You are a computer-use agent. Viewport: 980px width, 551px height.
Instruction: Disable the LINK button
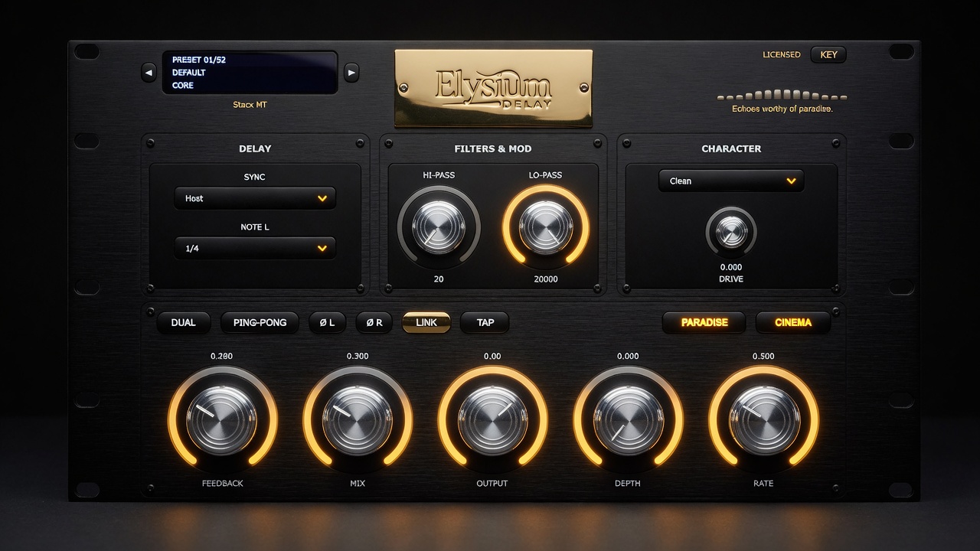(x=426, y=322)
